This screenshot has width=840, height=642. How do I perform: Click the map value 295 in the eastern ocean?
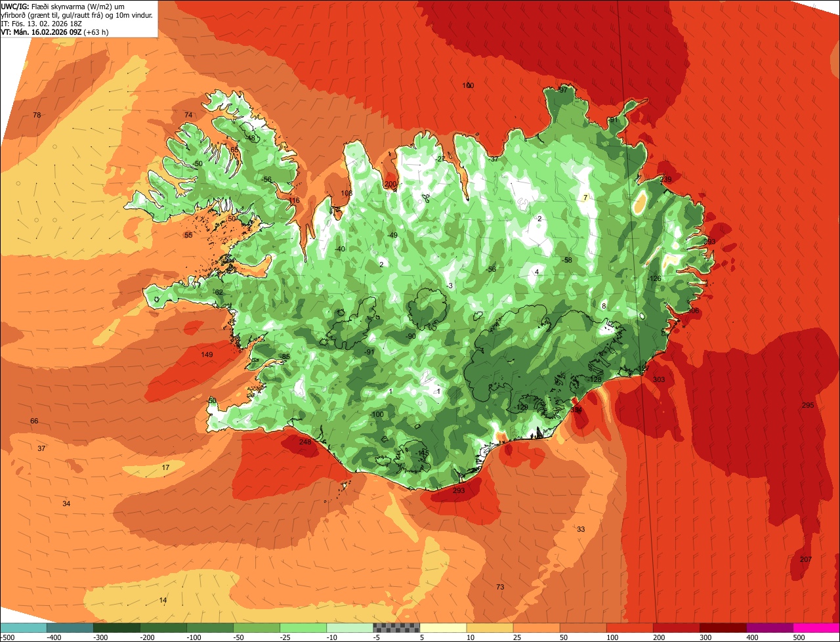(808, 406)
